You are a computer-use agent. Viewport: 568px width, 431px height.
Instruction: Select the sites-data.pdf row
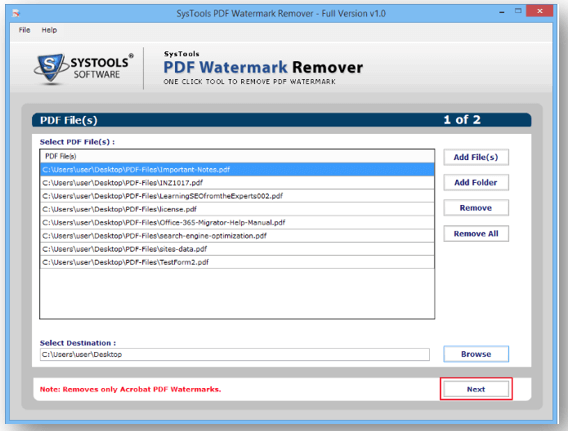(237, 249)
